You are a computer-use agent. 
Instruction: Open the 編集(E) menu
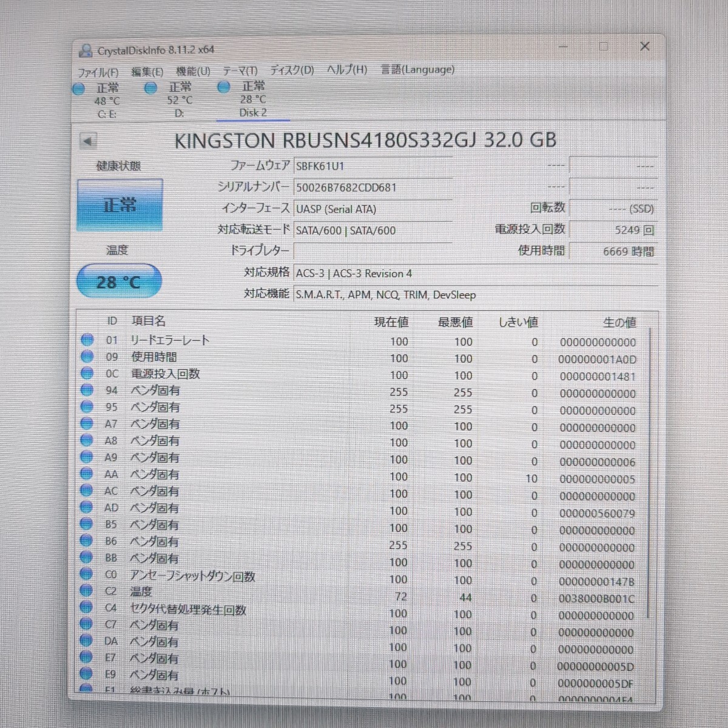coord(147,72)
